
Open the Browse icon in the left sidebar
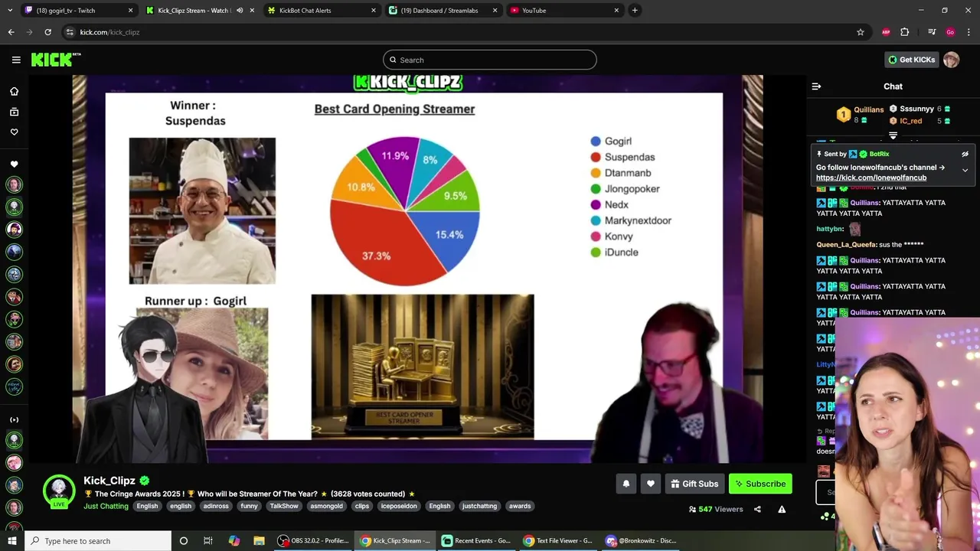(14, 112)
